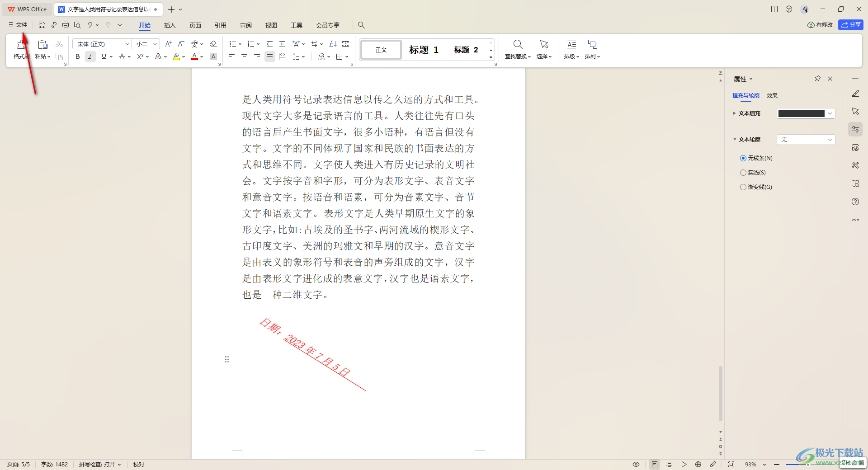The image size is (868, 470).
Task: Click the Sort A-Z icon
Action: [333, 44]
